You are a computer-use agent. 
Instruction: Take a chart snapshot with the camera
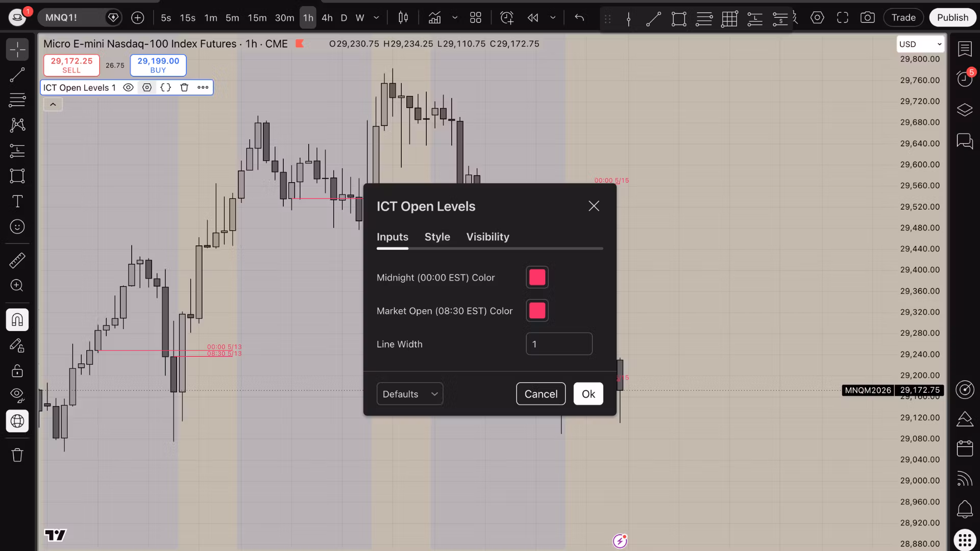click(x=868, y=18)
